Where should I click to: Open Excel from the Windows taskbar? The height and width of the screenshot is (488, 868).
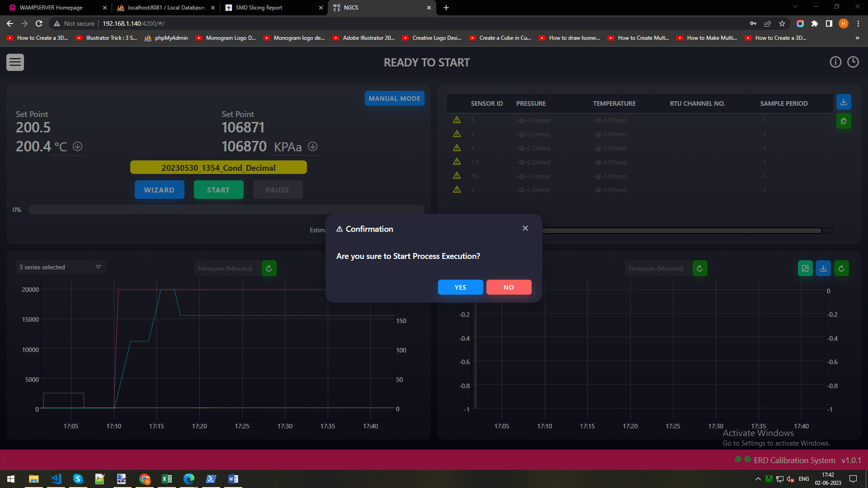tap(167, 479)
